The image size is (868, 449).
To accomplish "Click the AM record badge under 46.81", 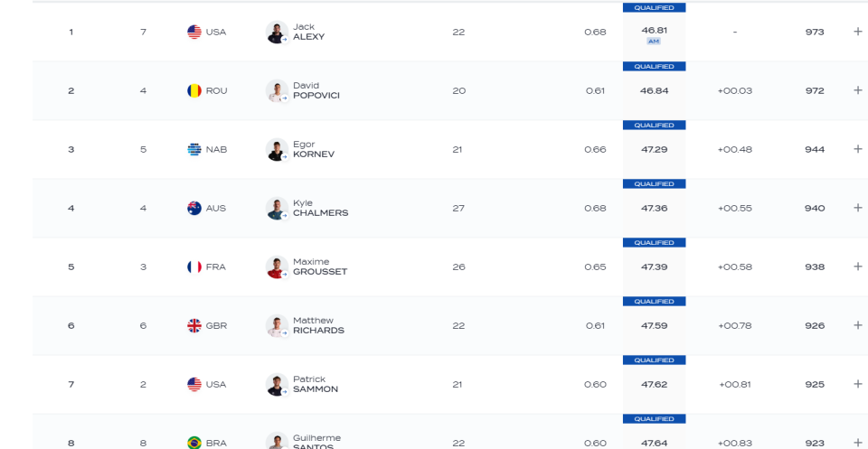I will pos(654,42).
